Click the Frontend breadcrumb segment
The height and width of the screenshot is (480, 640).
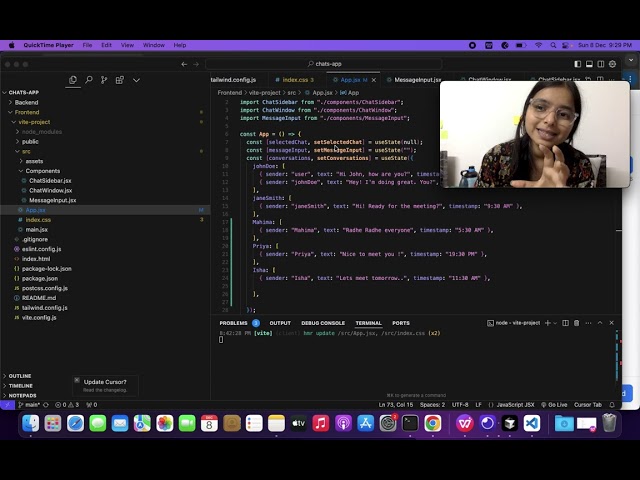[229, 93]
